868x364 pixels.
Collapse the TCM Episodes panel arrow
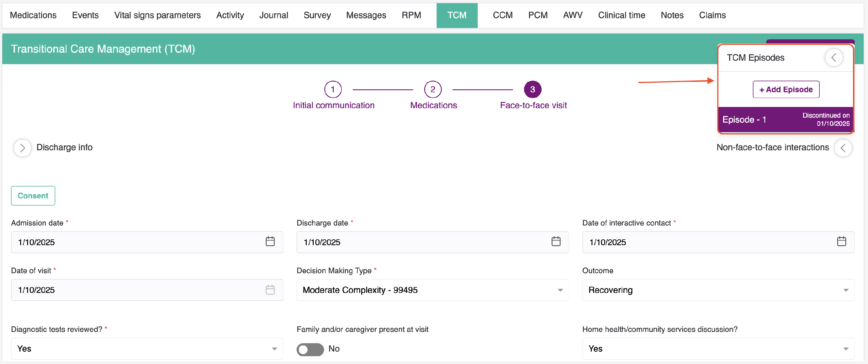coord(834,58)
